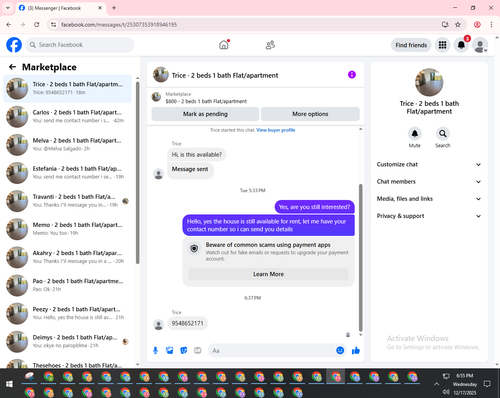The width and height of the screenshot is (500, 398).
Task: Mute this chat with bell icon
Action: click(x=415, y=134)
